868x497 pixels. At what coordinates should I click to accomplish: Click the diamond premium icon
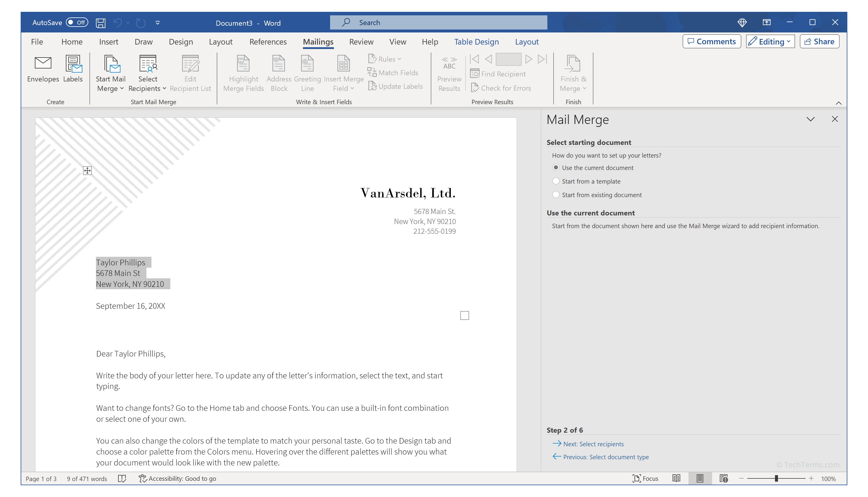coord(742,22)
